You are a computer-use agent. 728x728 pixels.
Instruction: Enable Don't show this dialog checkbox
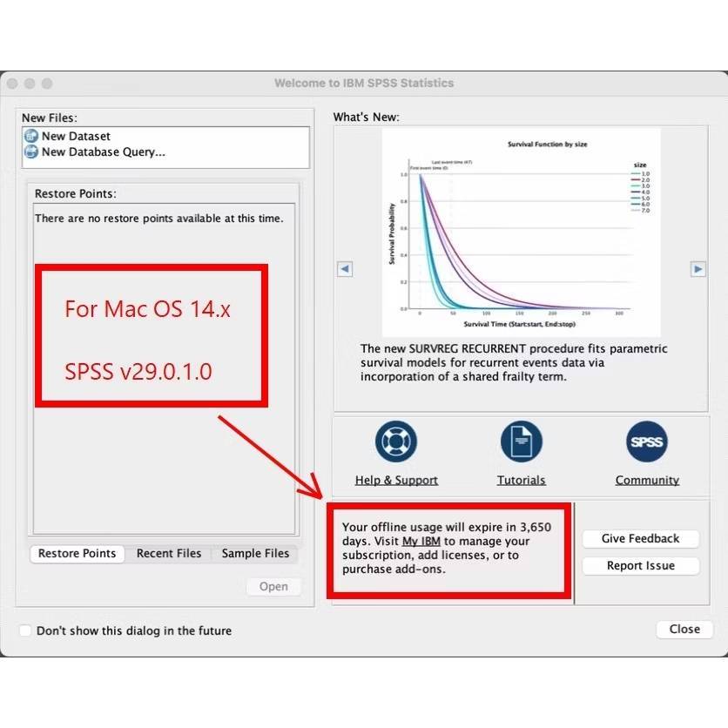pyautogui.click(x=25, y=630)
